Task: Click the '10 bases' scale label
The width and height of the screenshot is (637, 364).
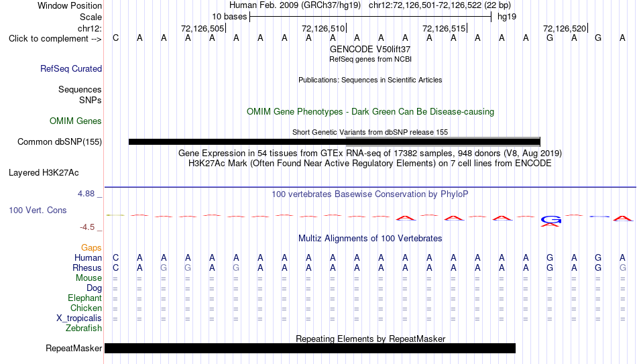Action: [229, 17]
